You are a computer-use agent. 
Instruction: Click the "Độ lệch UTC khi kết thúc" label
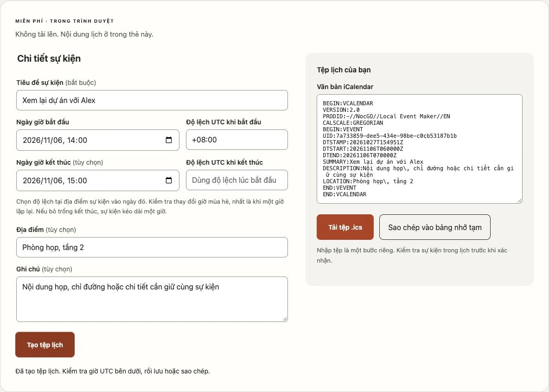pos(224,162)
